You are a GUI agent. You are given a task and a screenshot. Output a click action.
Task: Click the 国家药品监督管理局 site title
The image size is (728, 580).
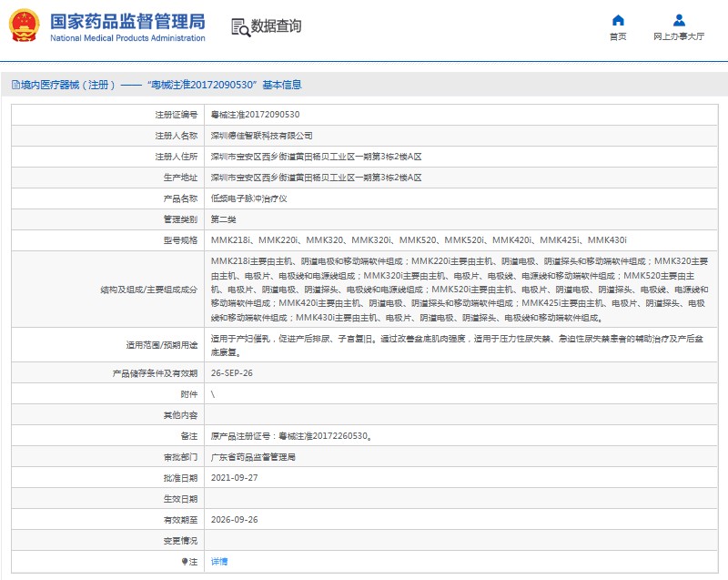[127, 22]
